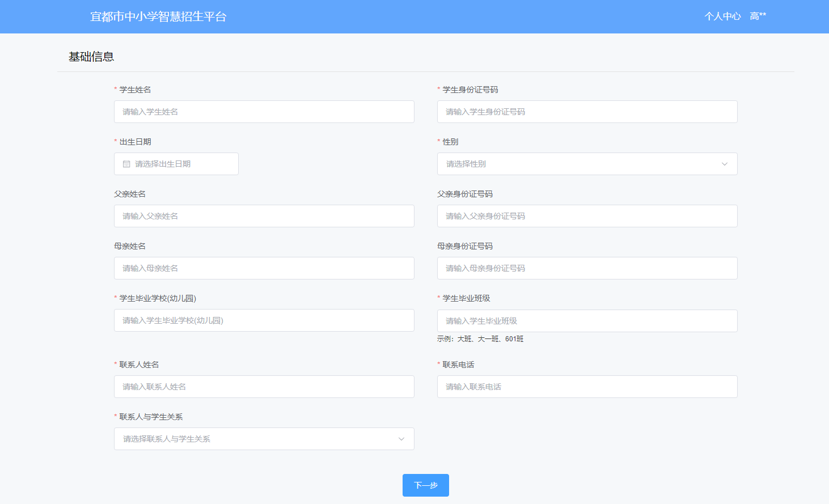
Task: Click the graduation school (kindergarten) field
Action: pyautogui.click(x=264, y=320)
